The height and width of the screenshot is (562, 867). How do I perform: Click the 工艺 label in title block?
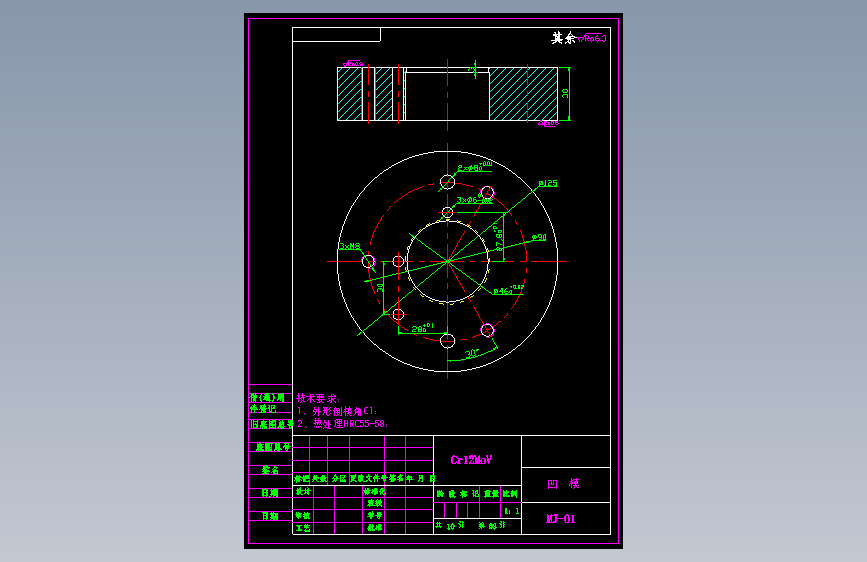[x=303, y=528]
